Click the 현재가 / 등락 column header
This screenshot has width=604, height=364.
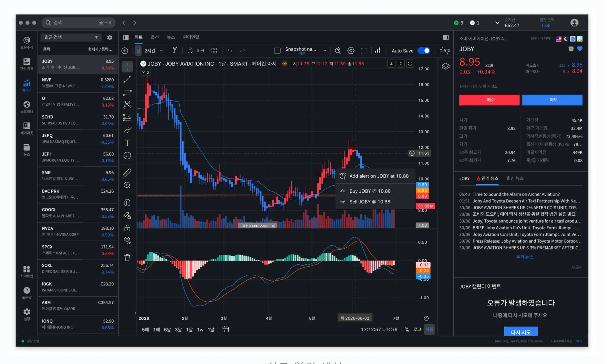(x=100, y=49)
